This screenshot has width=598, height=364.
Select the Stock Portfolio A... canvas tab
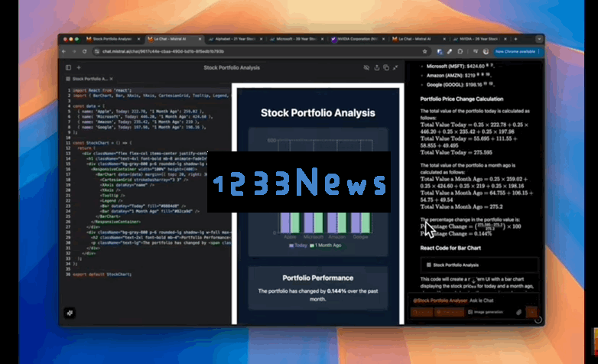89,79
